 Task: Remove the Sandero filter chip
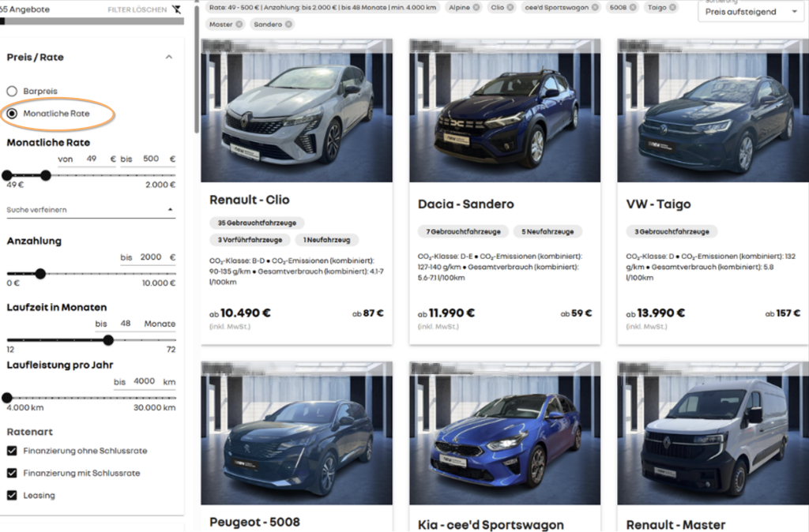288,24
